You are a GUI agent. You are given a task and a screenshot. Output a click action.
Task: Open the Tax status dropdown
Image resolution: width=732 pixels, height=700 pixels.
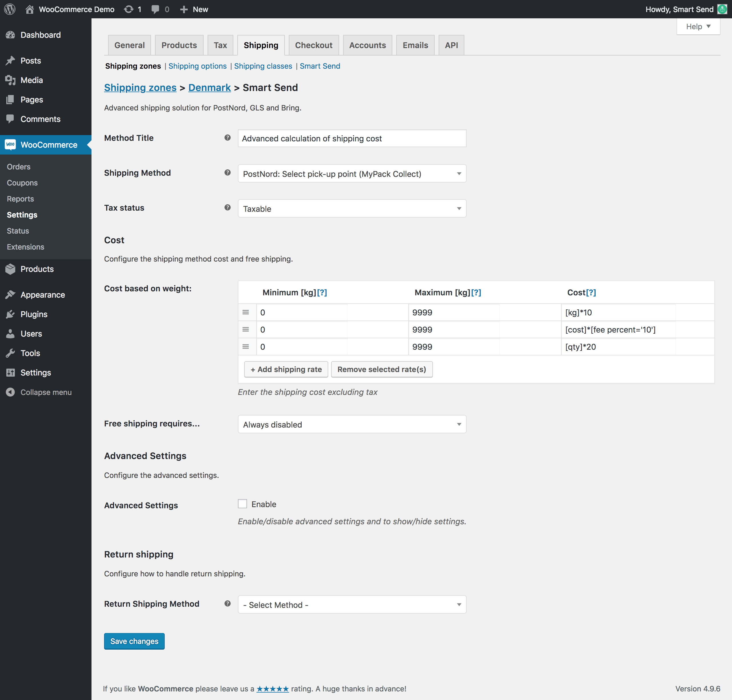352,209
